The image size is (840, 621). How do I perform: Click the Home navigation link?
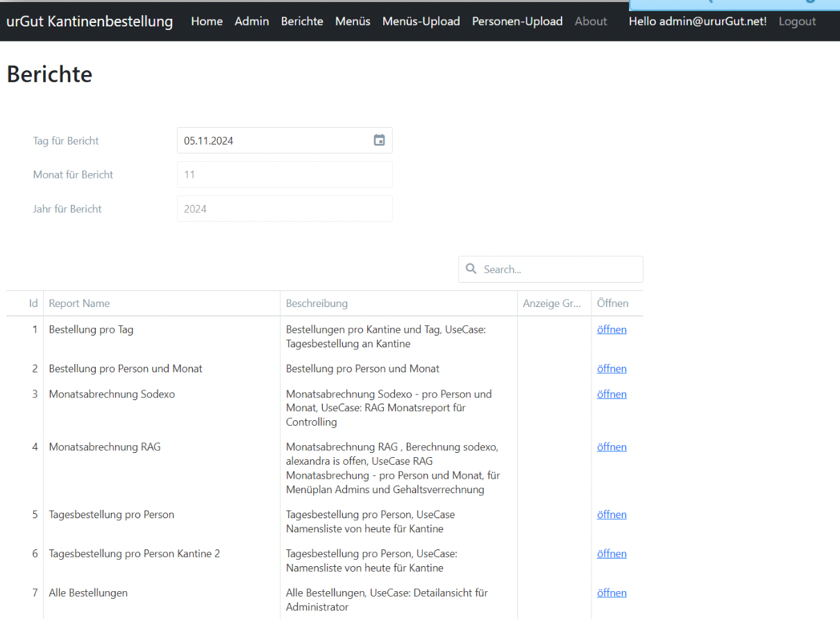[x=207, y=22]
